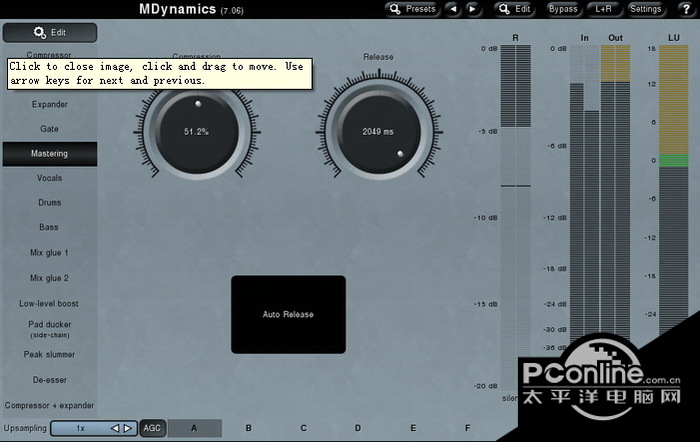Select preset slot E
The width and height of the screenshot is (700, 442).
click(413, 428)
